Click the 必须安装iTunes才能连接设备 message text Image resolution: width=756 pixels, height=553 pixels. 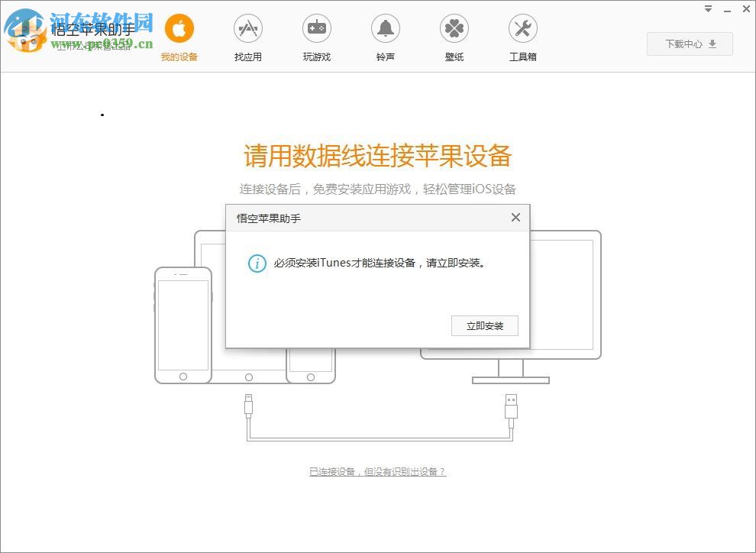click(380, 264)
